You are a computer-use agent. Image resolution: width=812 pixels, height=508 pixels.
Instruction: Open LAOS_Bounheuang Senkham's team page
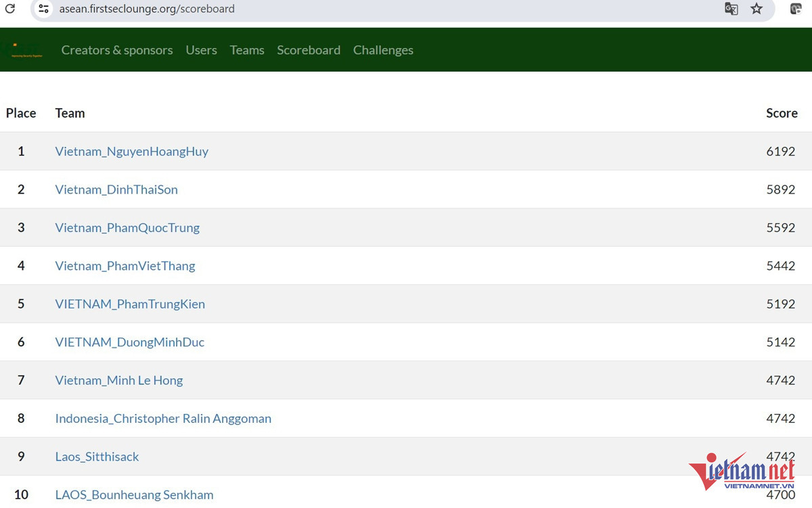click(x=134, y=494)
